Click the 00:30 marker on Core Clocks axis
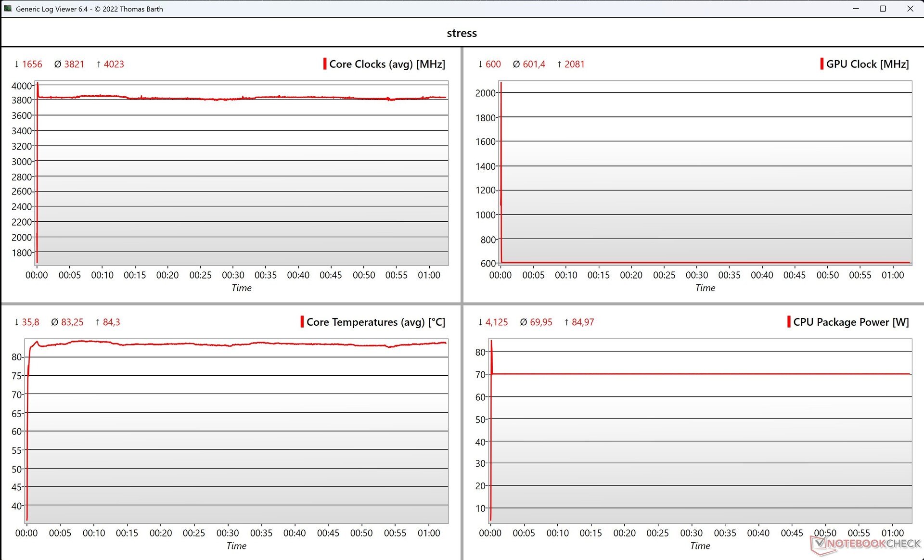The width and height of the screenshot is (924, 560). [233, 275]
